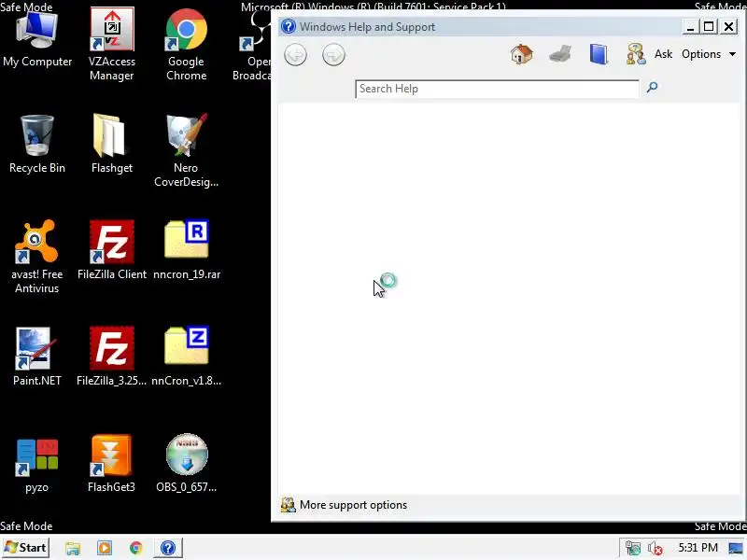This screenshot has height=560, width=747.
Task: Click the magnifier search button
Action: click(652, 87)
